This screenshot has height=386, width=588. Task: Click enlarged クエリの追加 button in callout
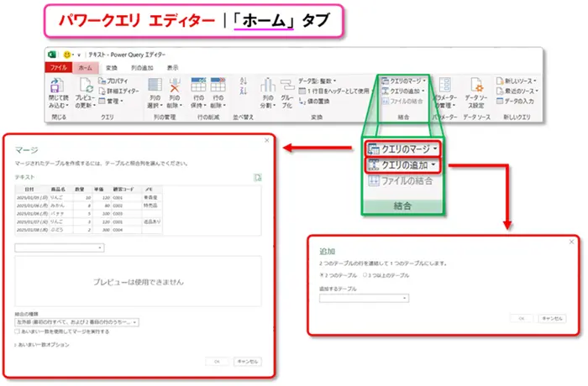(402, 165)
